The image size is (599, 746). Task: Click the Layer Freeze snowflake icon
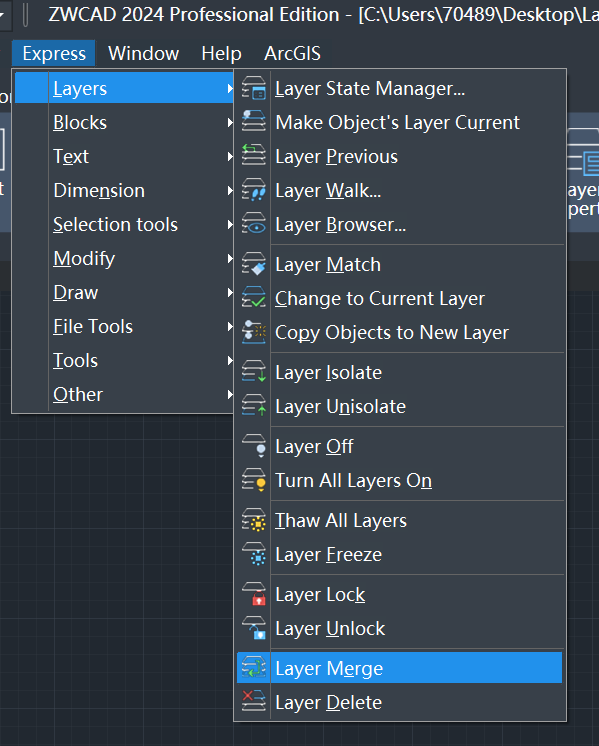pyautogui.click(x=254, y=554)
